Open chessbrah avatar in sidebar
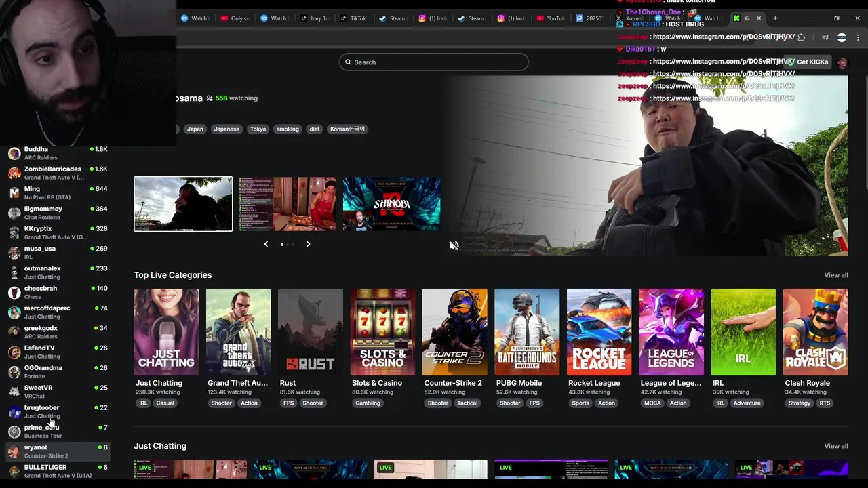The width and height of the screenshot is (868, 488). [14, 292]
